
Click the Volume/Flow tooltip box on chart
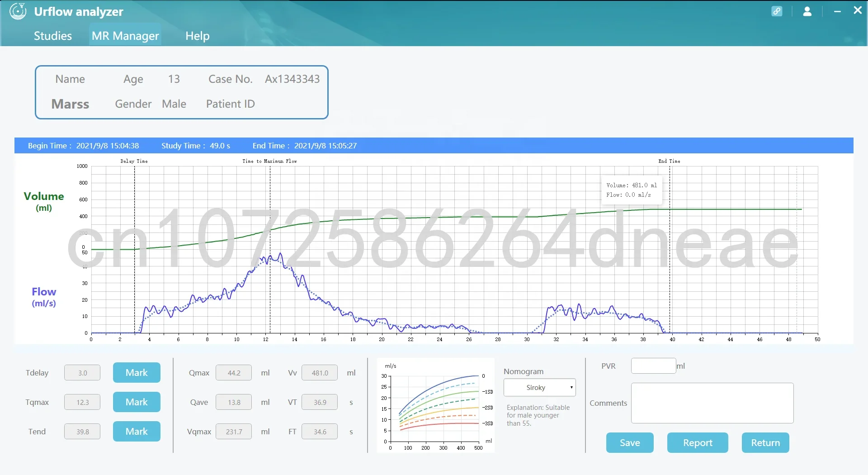(x=632, y=190)
